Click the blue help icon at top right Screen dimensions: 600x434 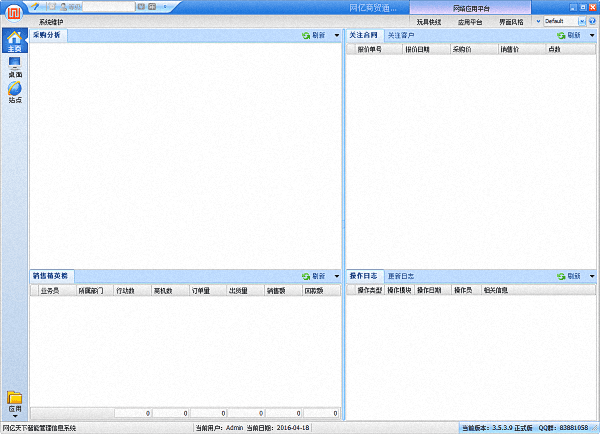[x=592, y=21]
